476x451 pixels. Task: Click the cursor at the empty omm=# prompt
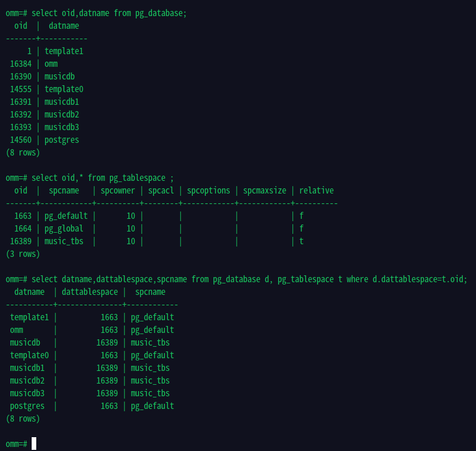point(34,444)
